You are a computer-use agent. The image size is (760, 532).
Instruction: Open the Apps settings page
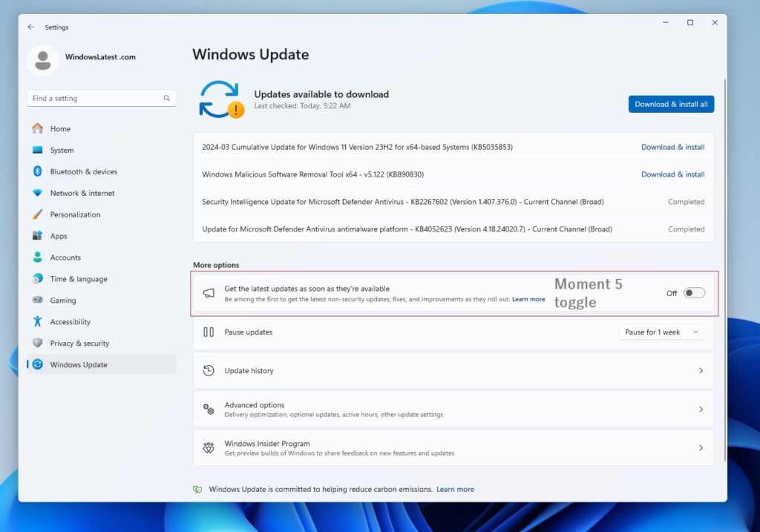58,235
